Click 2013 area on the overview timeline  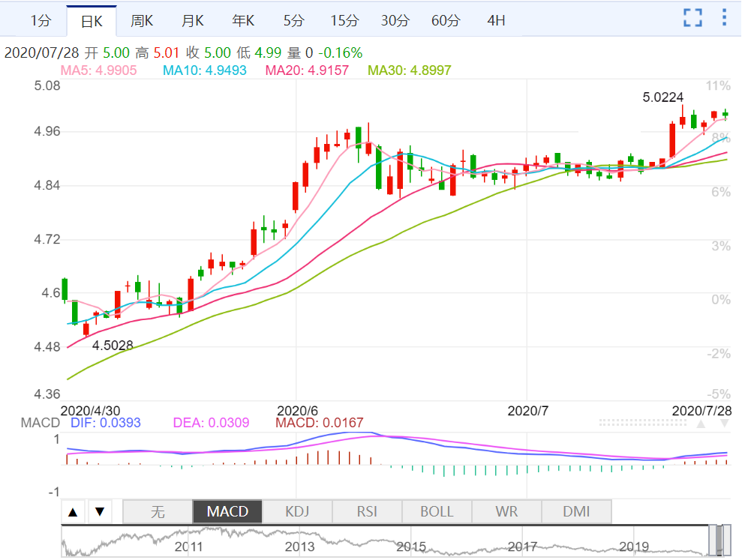pos(299,547)
